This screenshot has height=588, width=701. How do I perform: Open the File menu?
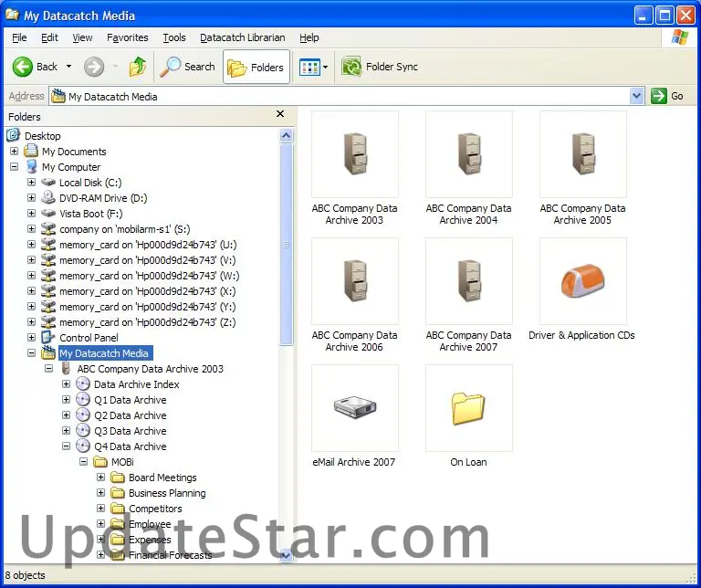tap(19, 37)
